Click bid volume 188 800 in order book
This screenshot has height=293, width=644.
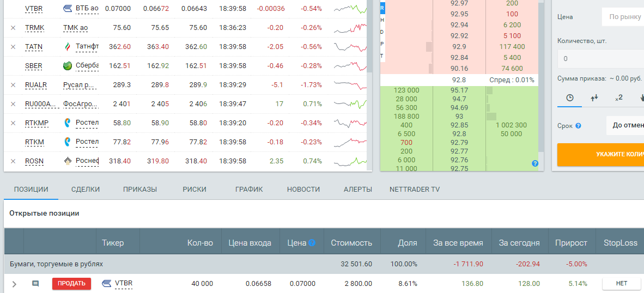(x=406, y=117)
